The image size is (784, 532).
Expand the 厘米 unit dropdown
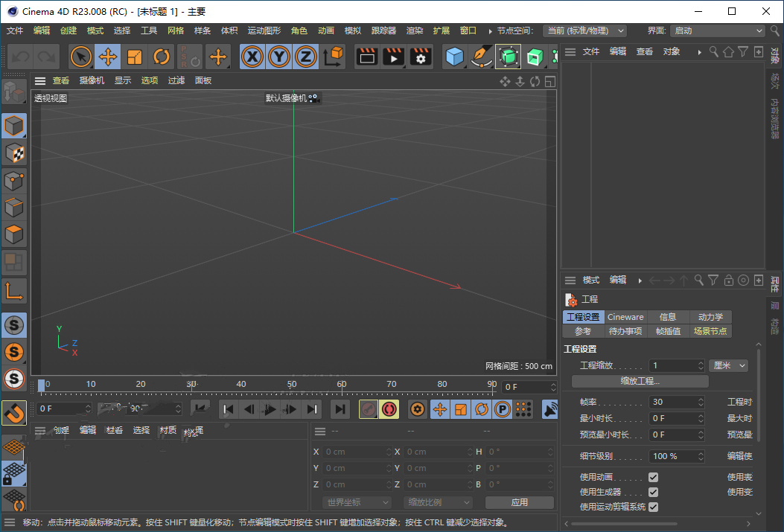pyautogui.click(x=728, y=365)
